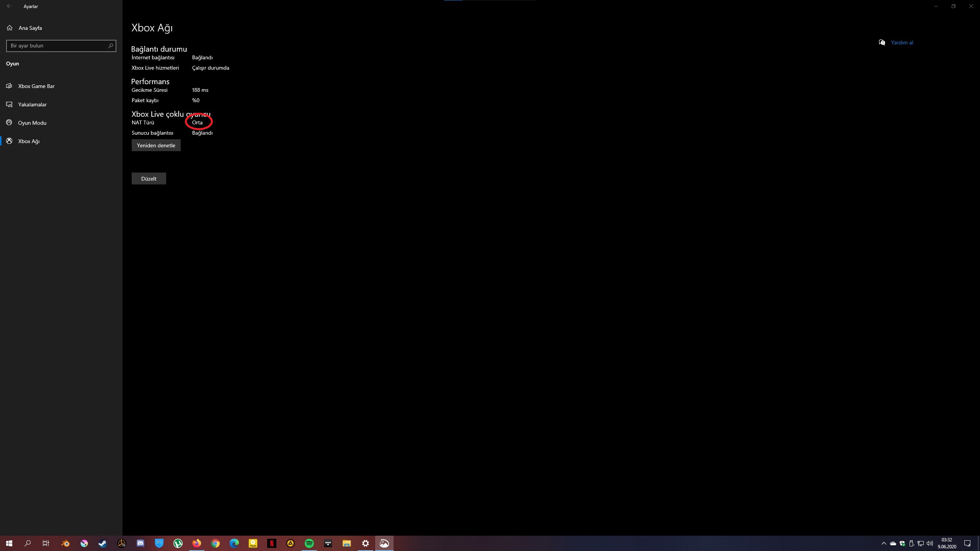Minimize the Settings window
Image resolution: width=980 pixels, height=551 pixels.
pos(936,6)
